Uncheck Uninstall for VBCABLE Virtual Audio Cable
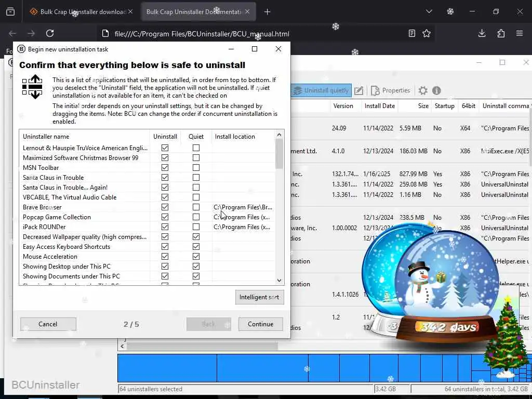The height and width of the screenshot is (399, 532). click(165, 197)
